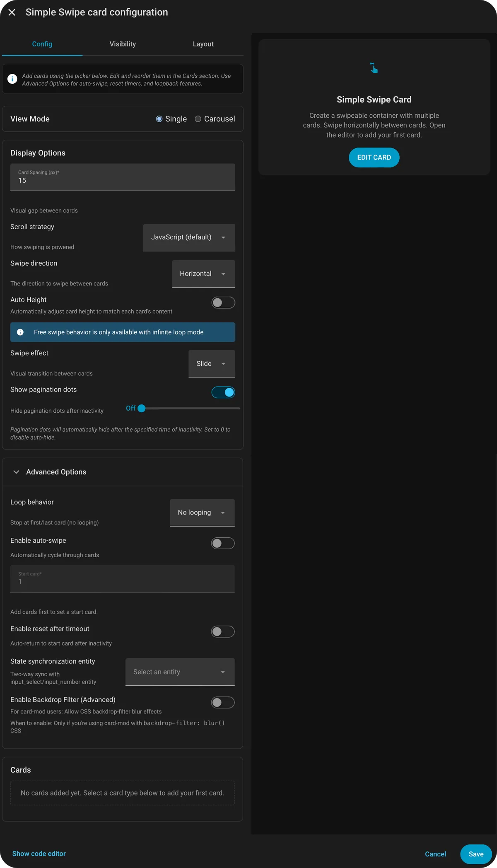Click the slider's 'Off' value label
Image resolution: width=497 pixels, height=868 pixels.
click(x=130, y=408)
